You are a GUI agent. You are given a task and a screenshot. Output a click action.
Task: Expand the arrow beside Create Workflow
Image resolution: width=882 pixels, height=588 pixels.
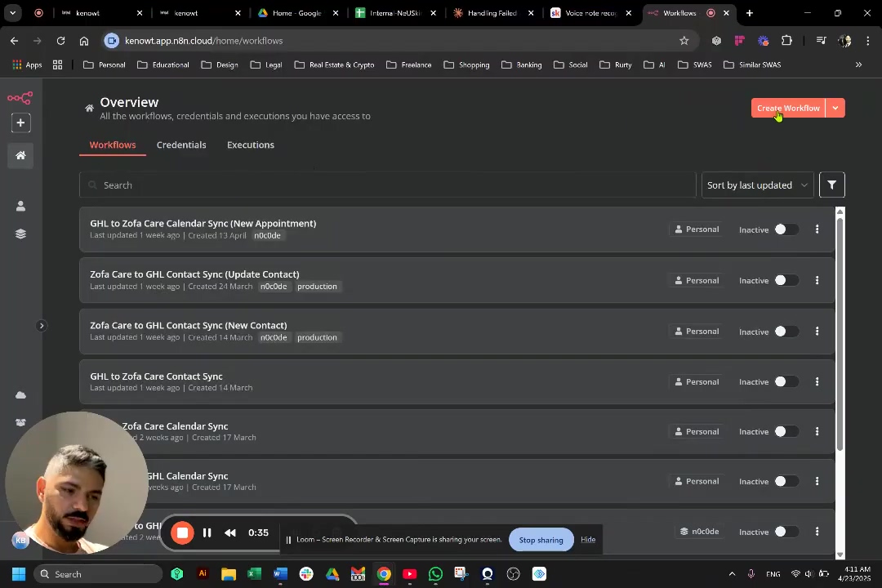[x=835, y=109]
